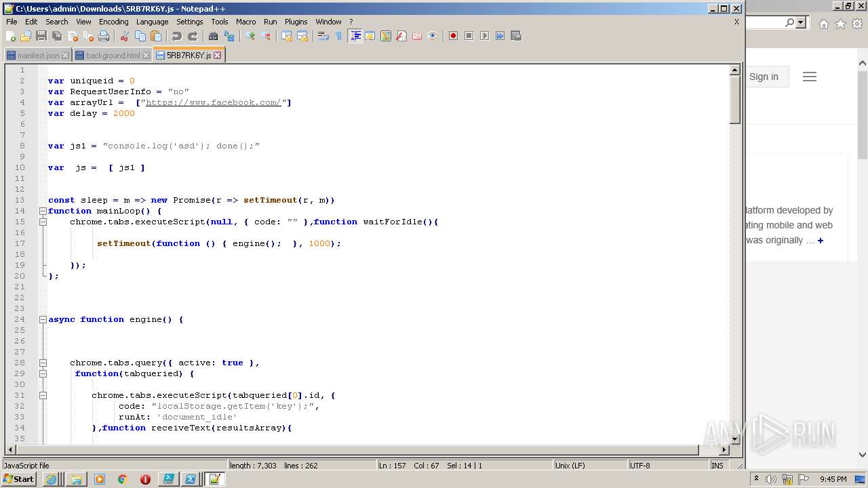Toggle file monitoring eye icon
Image resolution: width=868 pixels, height=488 pixels.
click(433, 36)
